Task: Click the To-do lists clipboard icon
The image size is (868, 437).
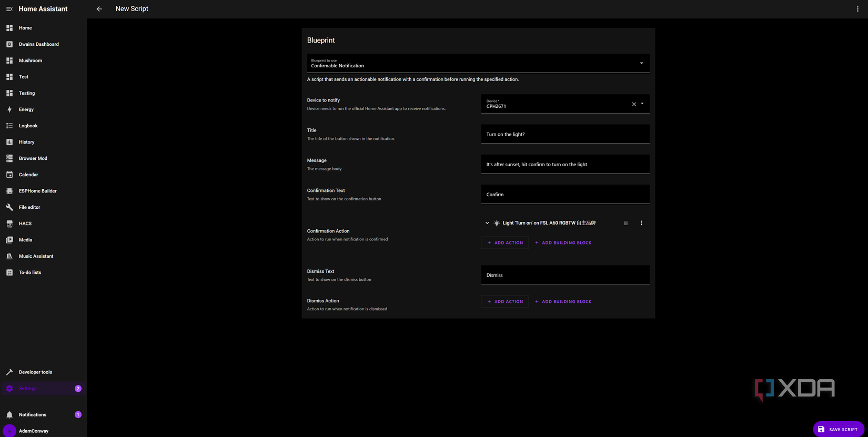Action: point(9,272)
